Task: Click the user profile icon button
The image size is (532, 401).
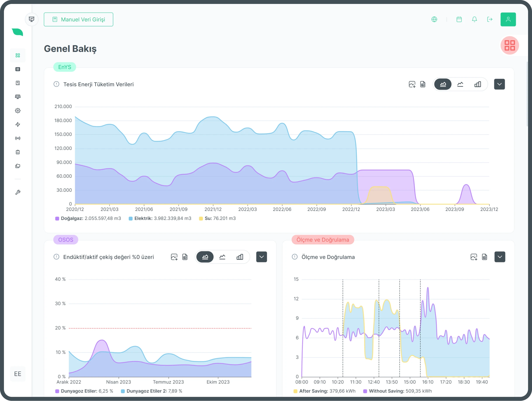Action: 508,19
